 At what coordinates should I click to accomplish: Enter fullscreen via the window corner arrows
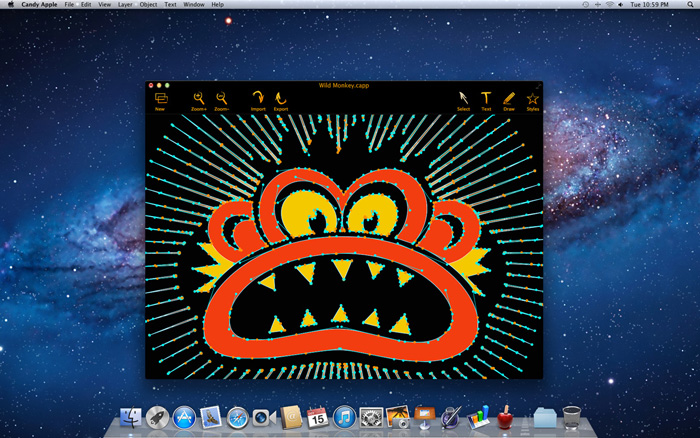click(x=538, y=85)
